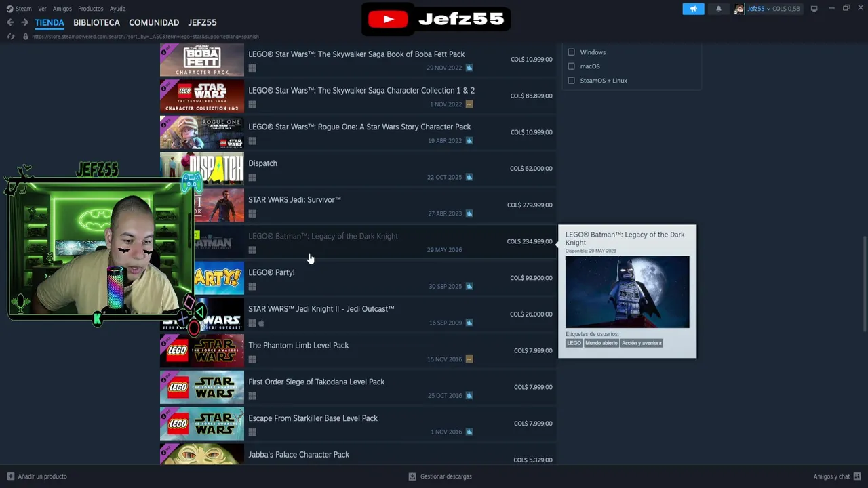Click review thumb for Rogue One Character Pack
The image size is (868, 488).
pos(469,141)
